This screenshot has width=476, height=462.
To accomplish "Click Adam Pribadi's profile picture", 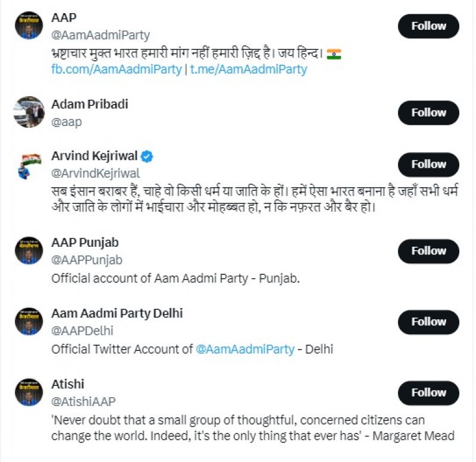I will point(29,112).
